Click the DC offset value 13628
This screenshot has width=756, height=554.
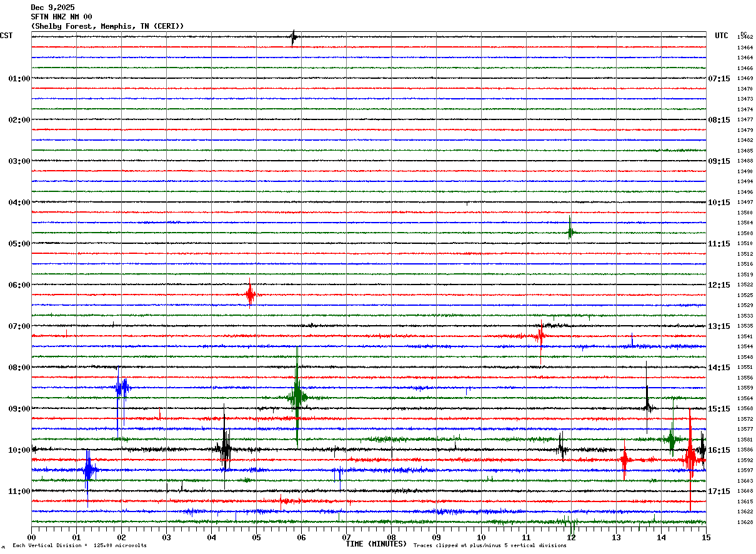(745, 522)
